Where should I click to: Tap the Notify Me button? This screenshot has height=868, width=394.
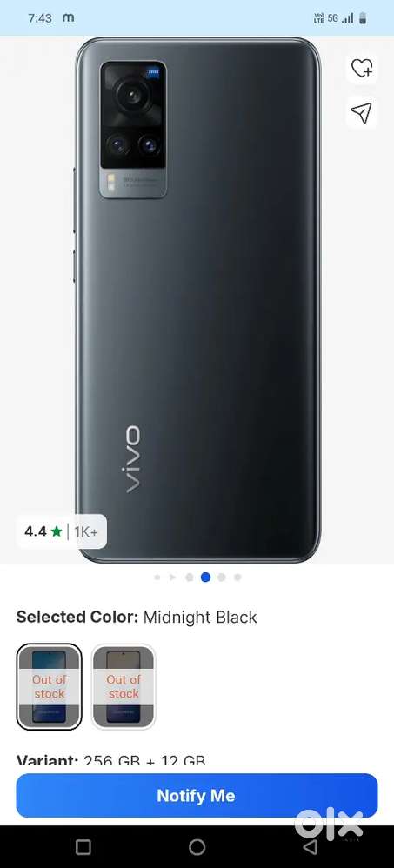197,796
